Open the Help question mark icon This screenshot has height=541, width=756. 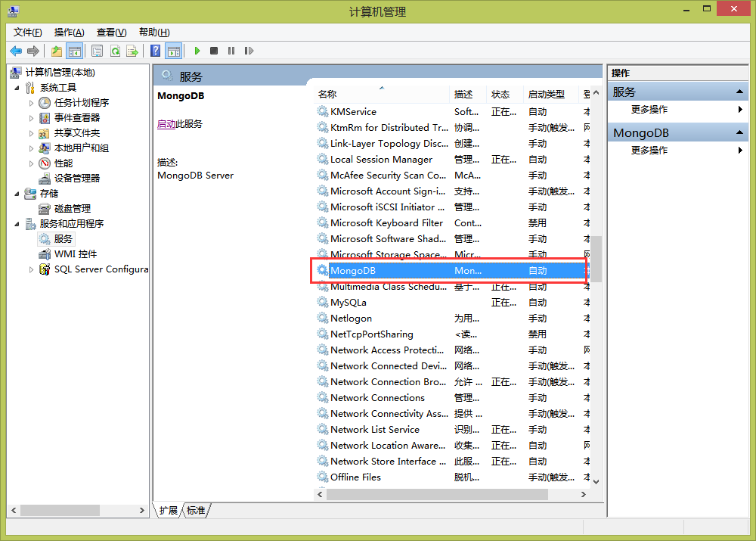point(155,51)
